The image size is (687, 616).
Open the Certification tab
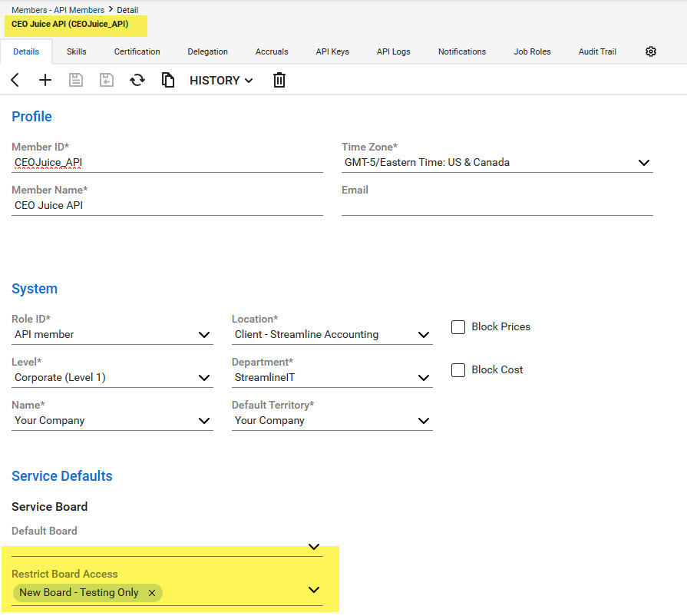[137, 51]
